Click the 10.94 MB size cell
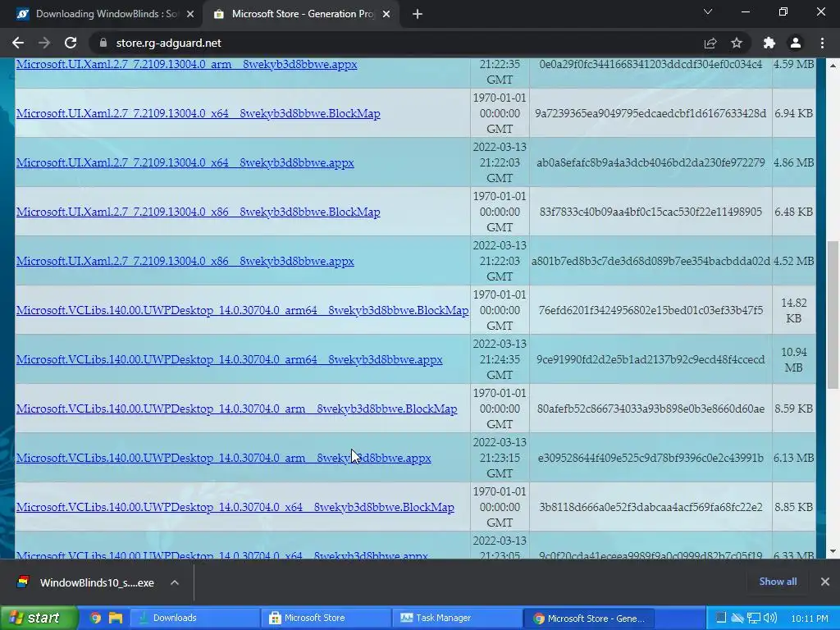Screen dimensions: 840x630 (793, 360)
